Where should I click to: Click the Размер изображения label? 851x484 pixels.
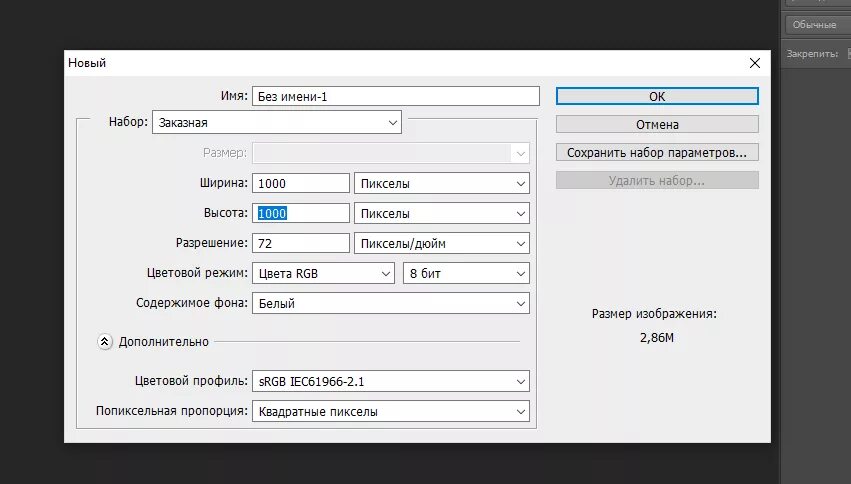click(654, 314)
